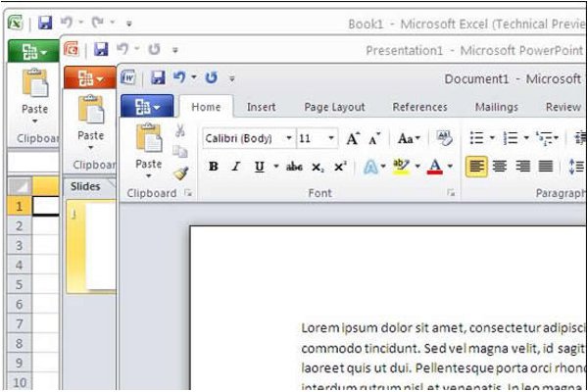The image size is (588, 392).
Task: Click the Clear Formatting eraser icon
Action: pos(444,138)
